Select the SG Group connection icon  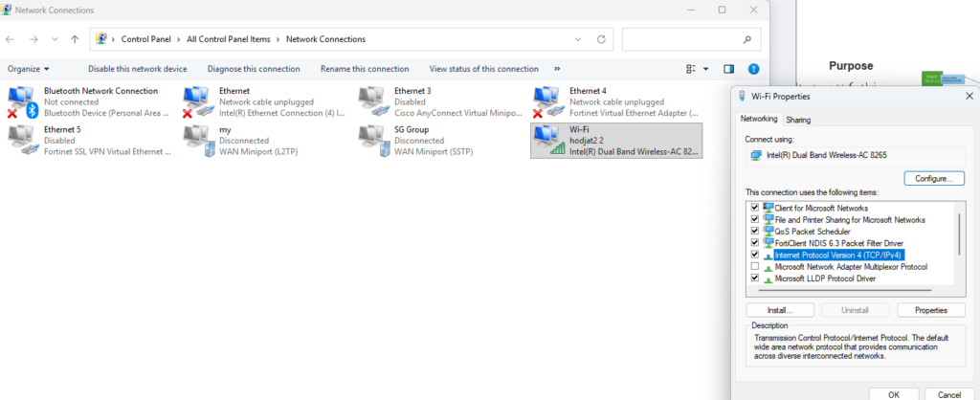click(374, 141)
